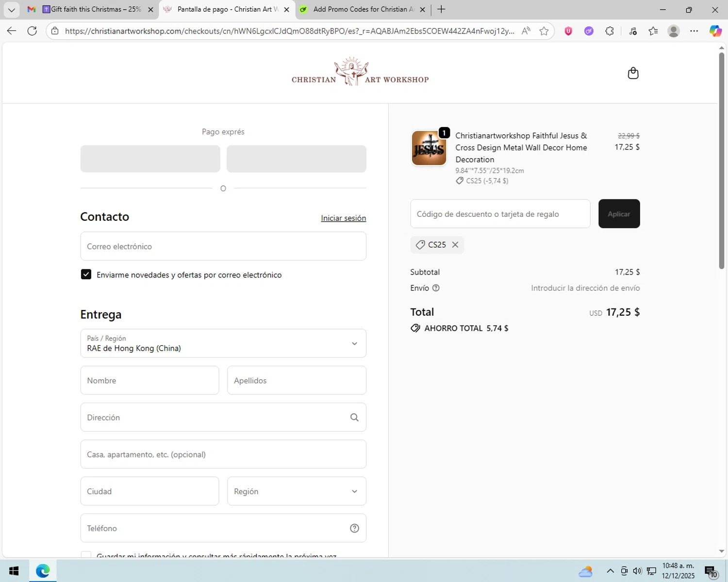
Task: Click the Teléfono input field
Action: pyautogui.click(x=223, y=528)
